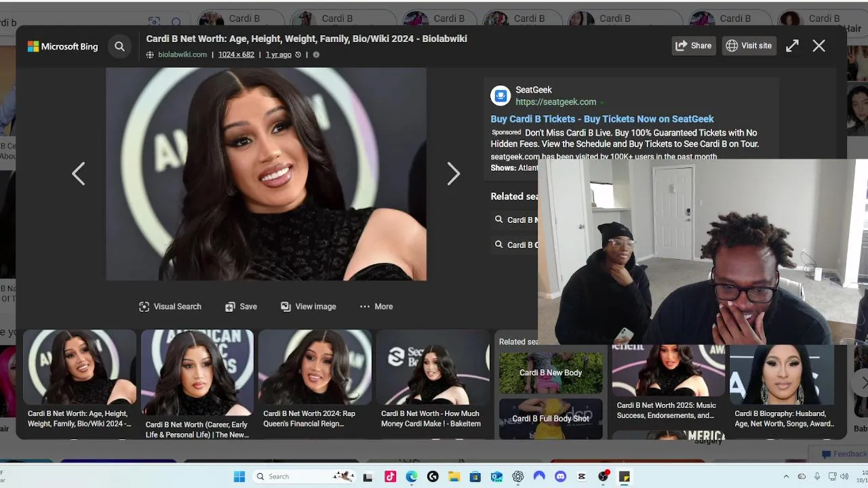Click visual search icon in background search bar
868x488 pixels.
pos(154,22)
